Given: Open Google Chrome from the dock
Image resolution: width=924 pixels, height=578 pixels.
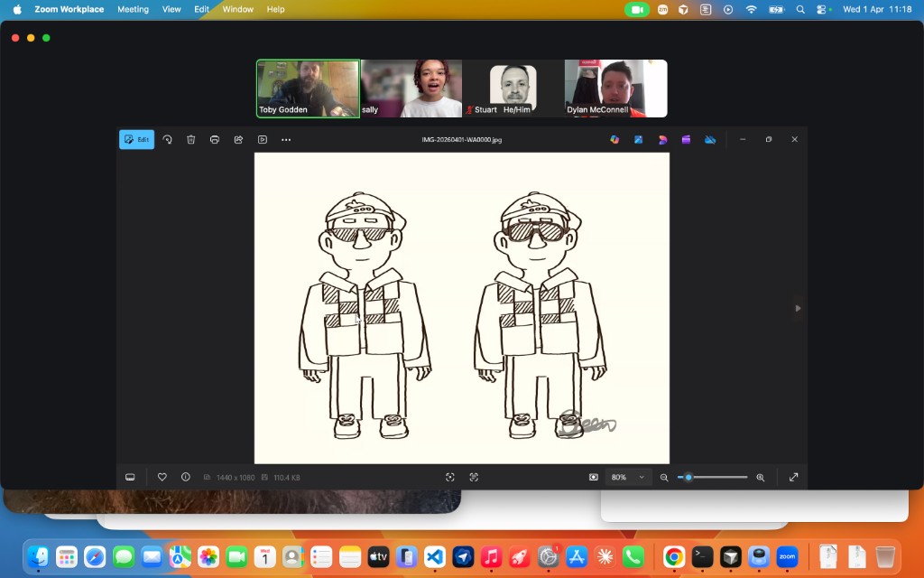Looking at the screenshot, I should pyautogui.click(x=674, y=557).
